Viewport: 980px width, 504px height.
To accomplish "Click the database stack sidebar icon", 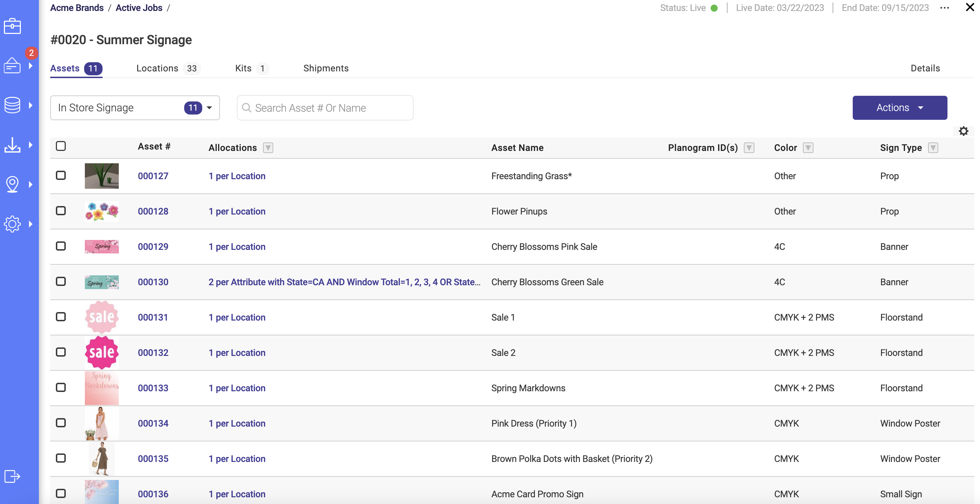I will [x=12, y=105].
